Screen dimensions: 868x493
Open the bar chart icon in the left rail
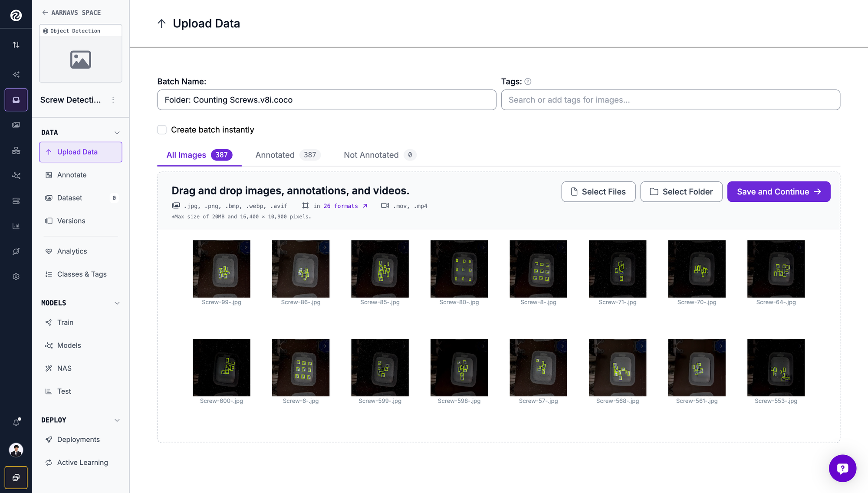16,226
